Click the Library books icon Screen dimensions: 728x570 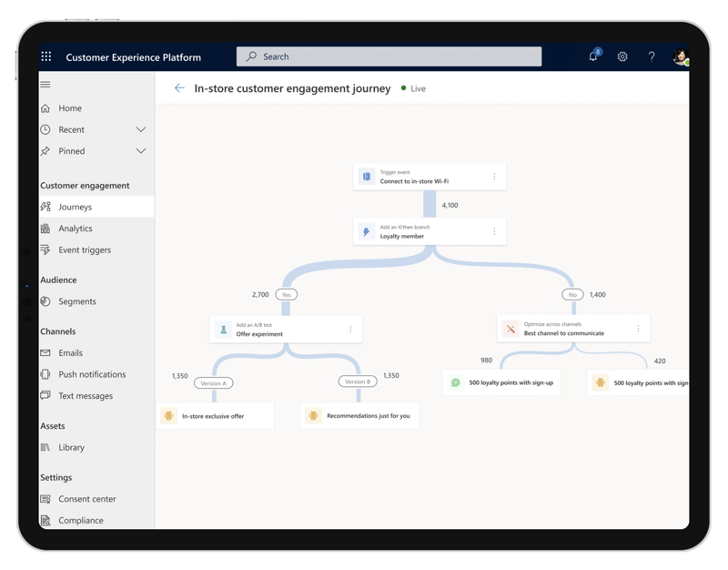pos(45,447)
